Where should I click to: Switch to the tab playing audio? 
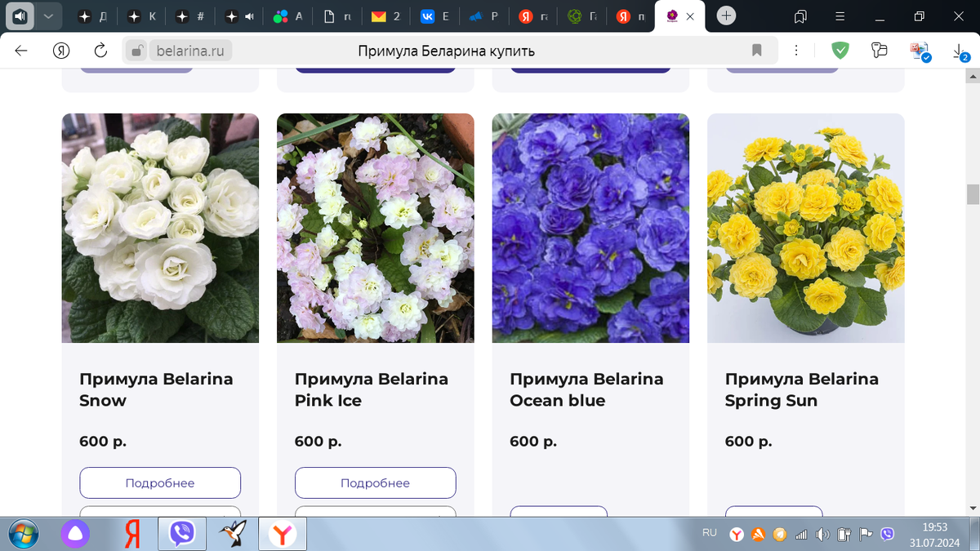click(239, 16)
